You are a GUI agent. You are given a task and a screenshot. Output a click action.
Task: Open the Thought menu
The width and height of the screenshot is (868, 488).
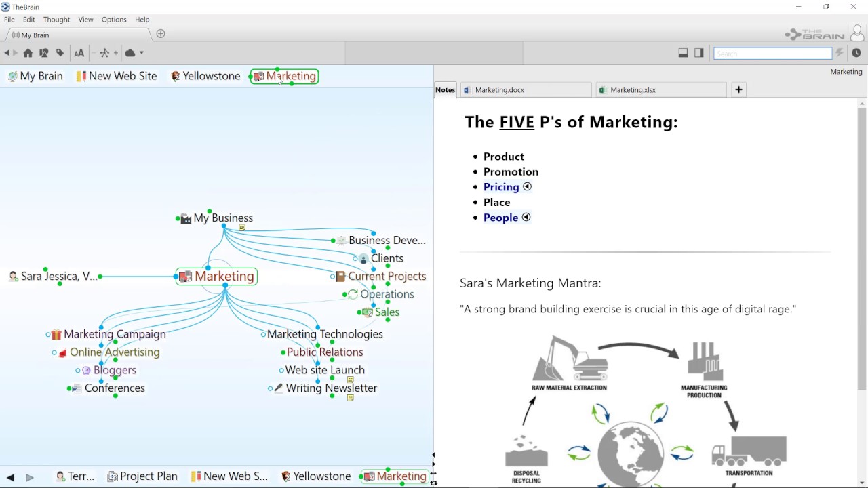point(56,20)
